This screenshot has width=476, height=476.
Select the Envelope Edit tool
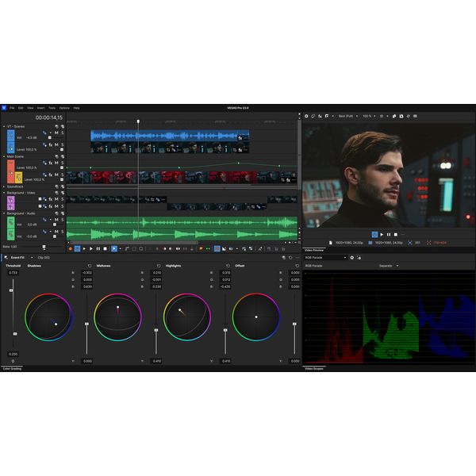pos(127,249)
